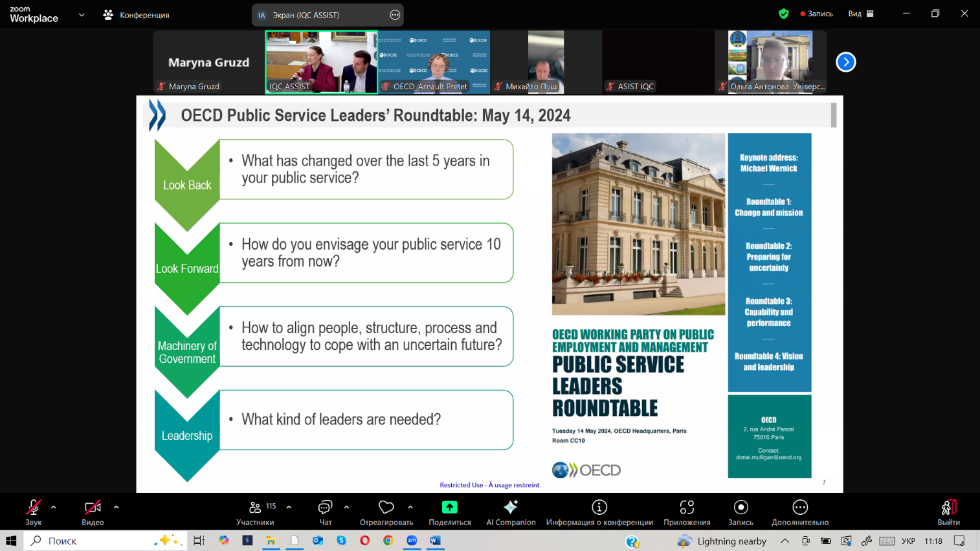The image size is (980, 551).
Task: Open the Дополнительно more options icon
Action: (x=800, y=507)
